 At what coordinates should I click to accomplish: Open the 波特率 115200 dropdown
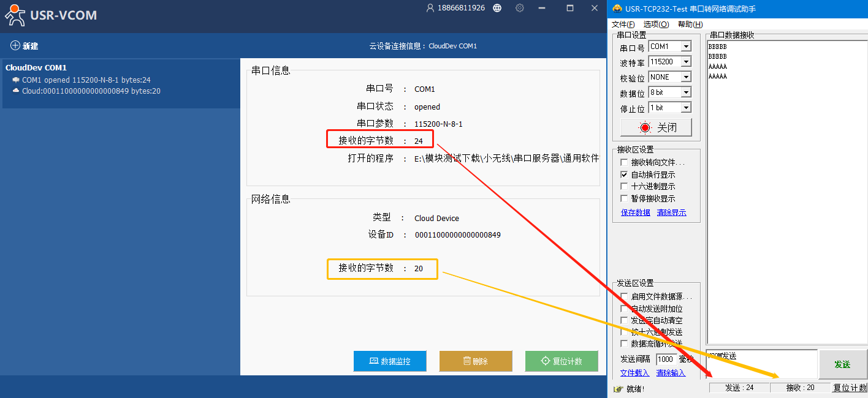[686, 62]
